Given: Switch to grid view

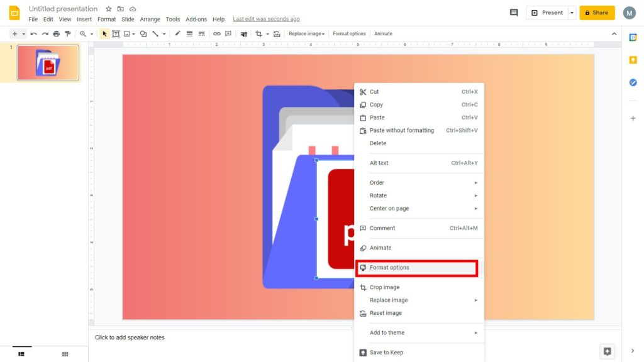Looking at the screenshot, I should (65, 354).
